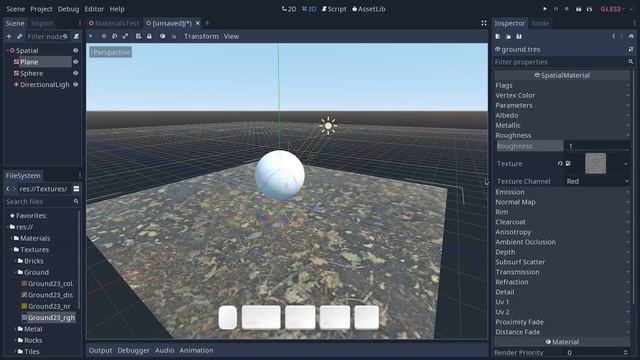Search icon in Filter properties field
Screen dimensions: 640x360
pyautogui.click(x=631, y=62)
